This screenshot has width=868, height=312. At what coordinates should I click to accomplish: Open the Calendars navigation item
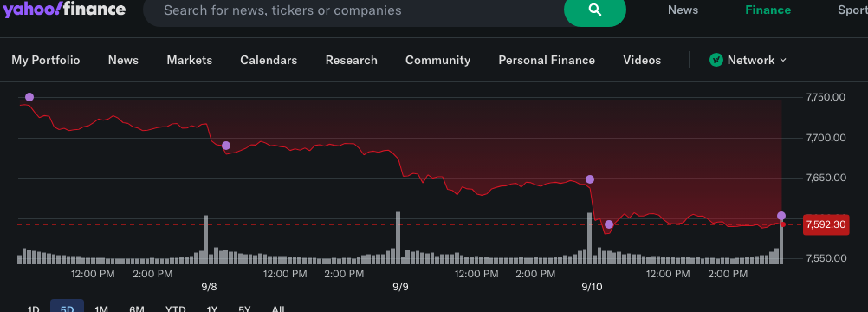coord(269,60)
